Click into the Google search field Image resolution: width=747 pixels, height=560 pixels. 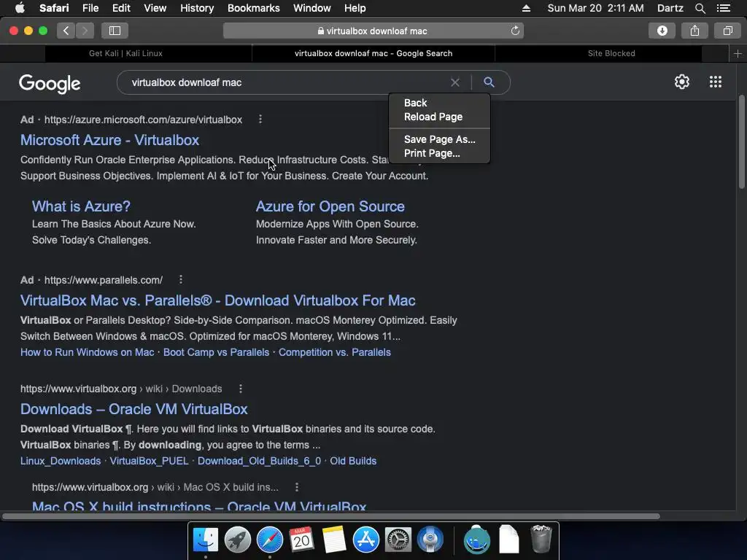click(x=286, y=82)
